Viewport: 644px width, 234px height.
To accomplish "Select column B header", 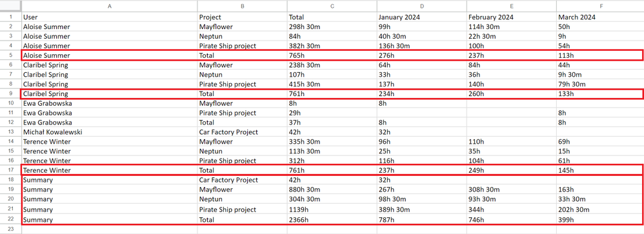I will pyautogui.click(x=243, y=6).
